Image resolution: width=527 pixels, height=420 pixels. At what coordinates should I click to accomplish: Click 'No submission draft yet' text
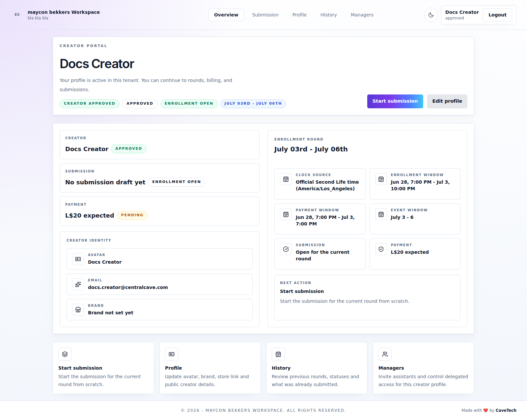(105, 182)
